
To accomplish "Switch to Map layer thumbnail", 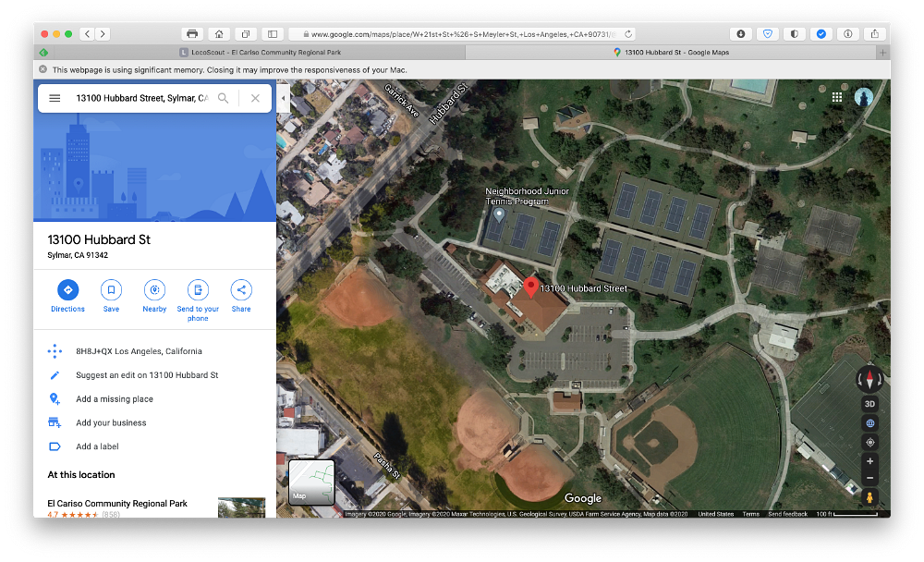I will pyautogui.click(x=311, y=482).
